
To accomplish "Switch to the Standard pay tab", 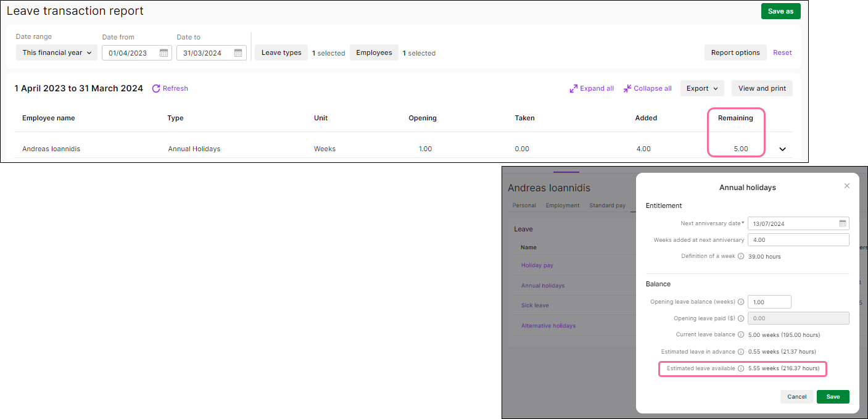I will (x=607, y=205).
